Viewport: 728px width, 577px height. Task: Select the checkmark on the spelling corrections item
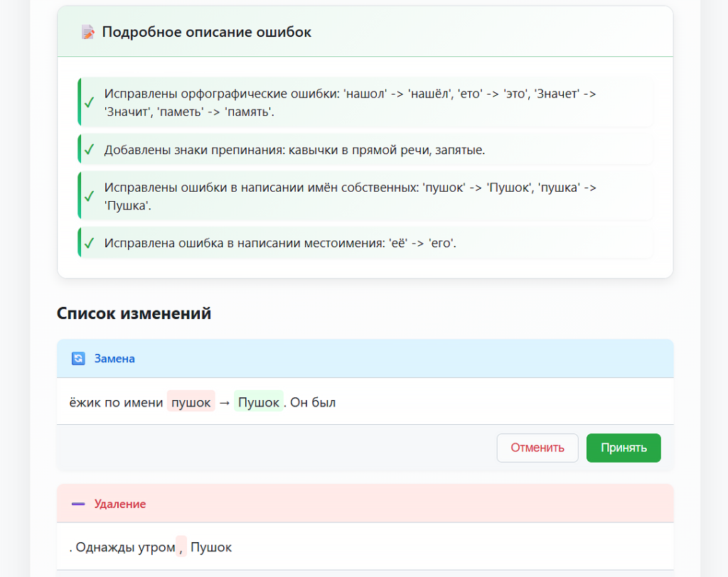(x=90, y=102)
